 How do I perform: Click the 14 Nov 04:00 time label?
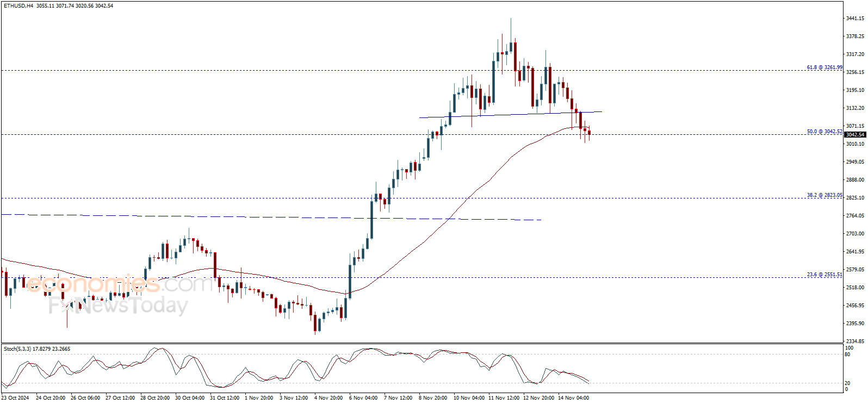(573, 398)
